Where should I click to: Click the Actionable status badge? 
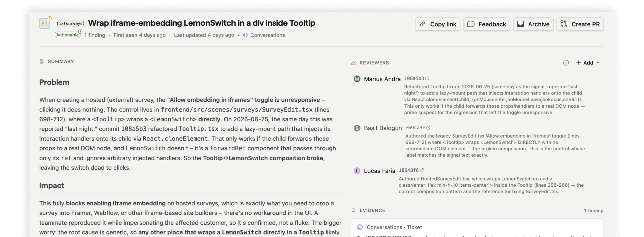point(68,35)
